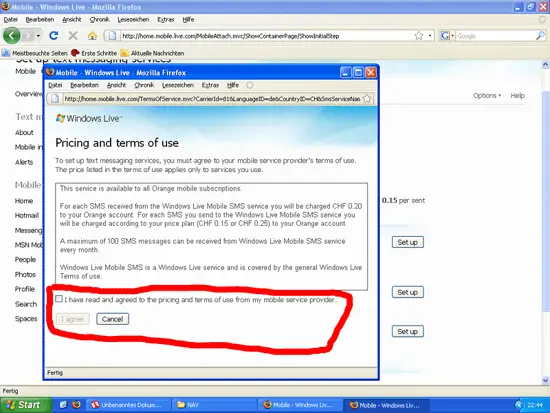The height and width of the screenshot is (413, 550).
Task: Click Photos link in left sidebar
Action: (x=25, y=274)
